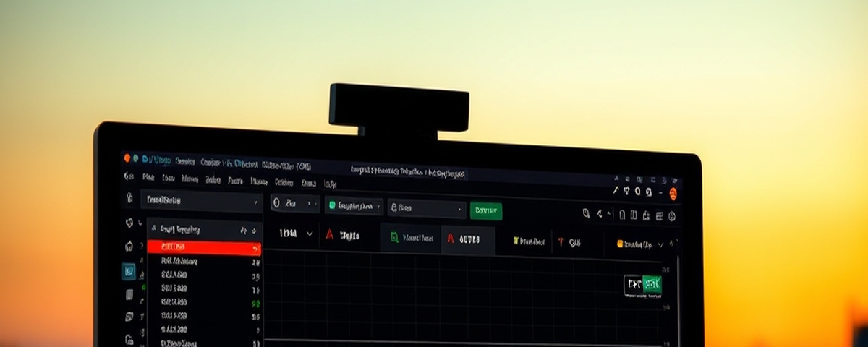Open the dropdown with the green square icon
Viewport: 868px width, 347px height.
pyautogui.click(x=354, y=206)
